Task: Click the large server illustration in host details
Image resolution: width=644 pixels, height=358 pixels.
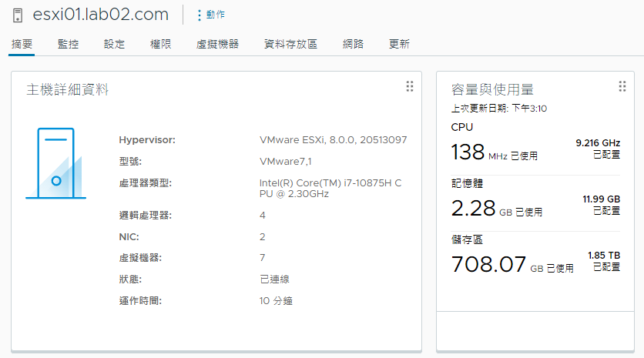Action: pos(56,163)
